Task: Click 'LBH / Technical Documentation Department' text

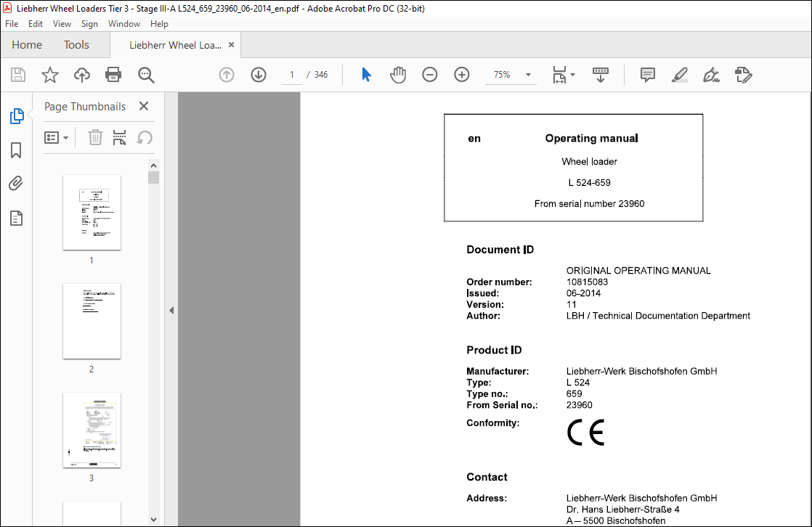Action: click(x=658, y=316)
